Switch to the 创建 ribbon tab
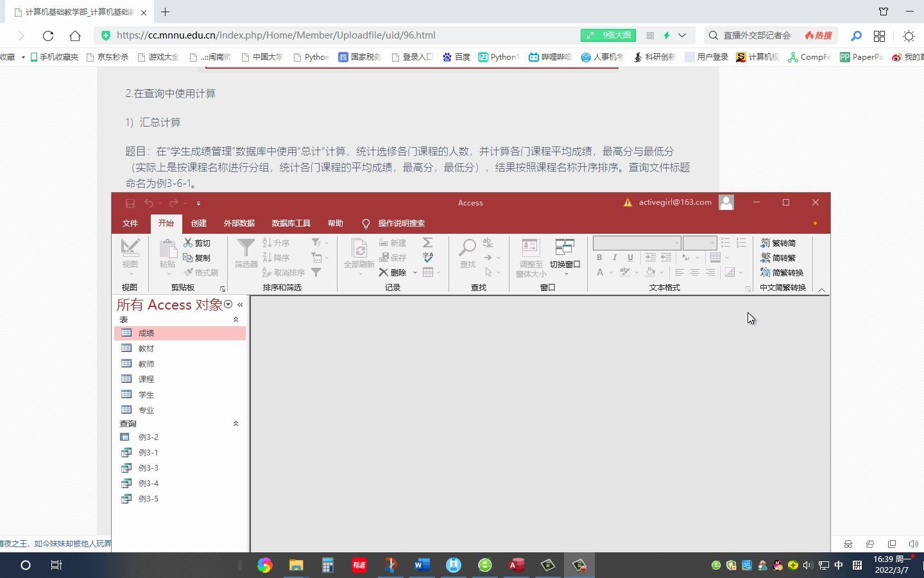The width and height of the screenshot is (924, 578). pos(198,223)
